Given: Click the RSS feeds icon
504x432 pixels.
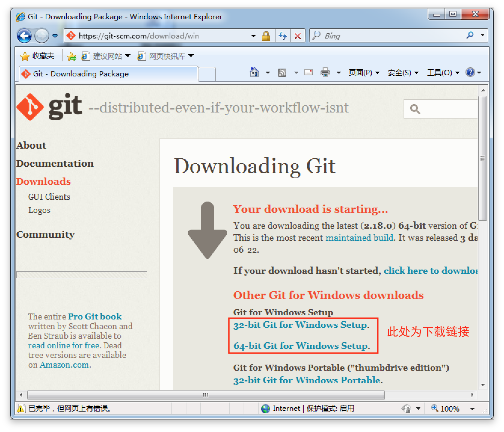Looking at the screenshot, I should point(282,73).
